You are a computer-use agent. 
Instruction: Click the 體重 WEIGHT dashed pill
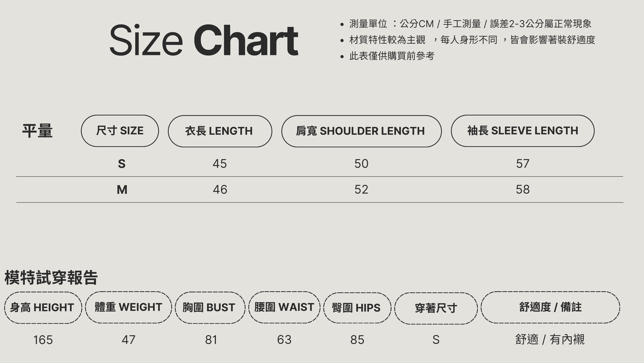tap(129, 307)
